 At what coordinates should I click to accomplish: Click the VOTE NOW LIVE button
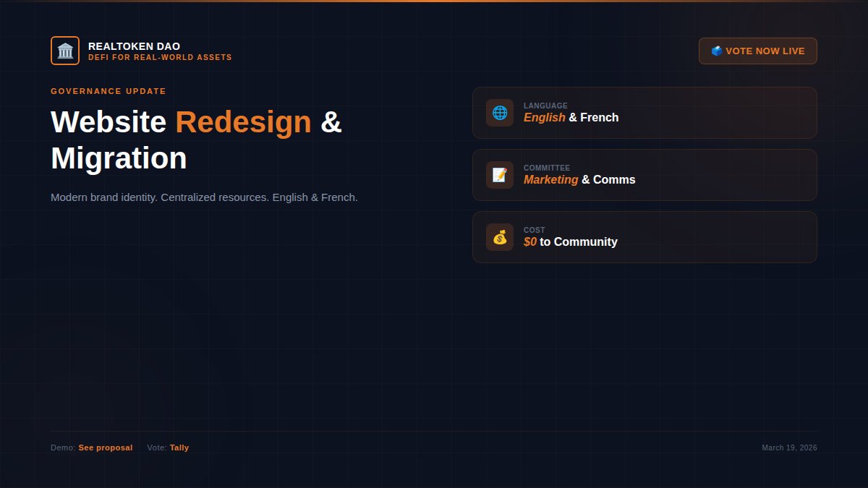[x=758, y=51]
